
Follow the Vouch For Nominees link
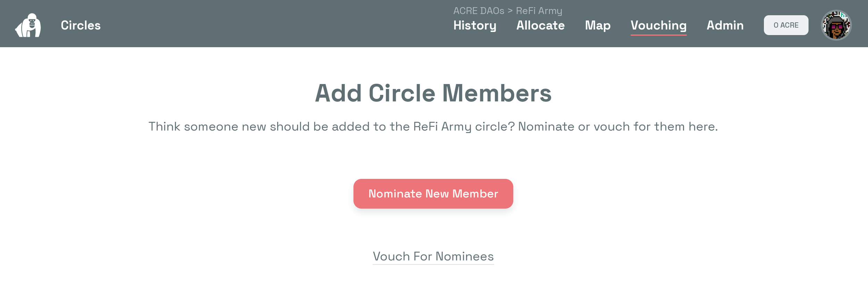[433, 256]
